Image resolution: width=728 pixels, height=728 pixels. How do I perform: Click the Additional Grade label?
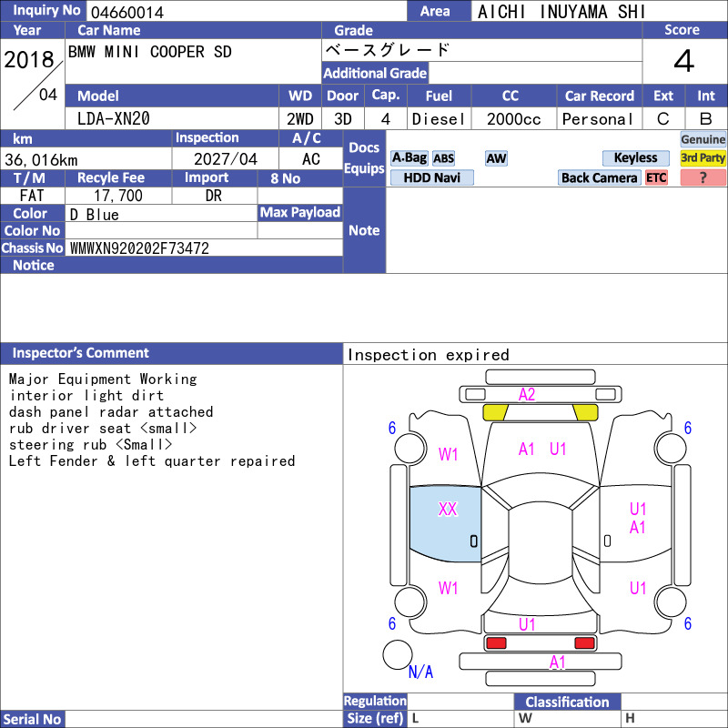point(375,74)
